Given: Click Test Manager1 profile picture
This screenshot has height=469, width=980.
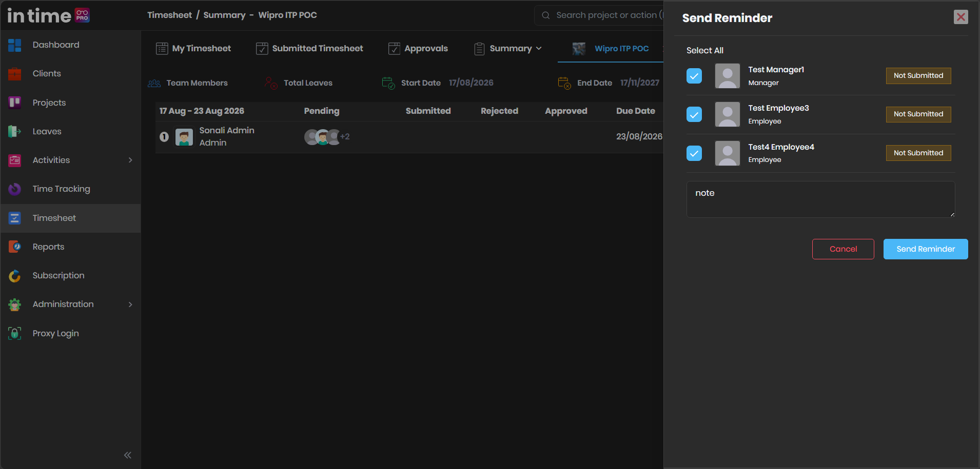Looking at the screenshot, I should tap(728, 76).
